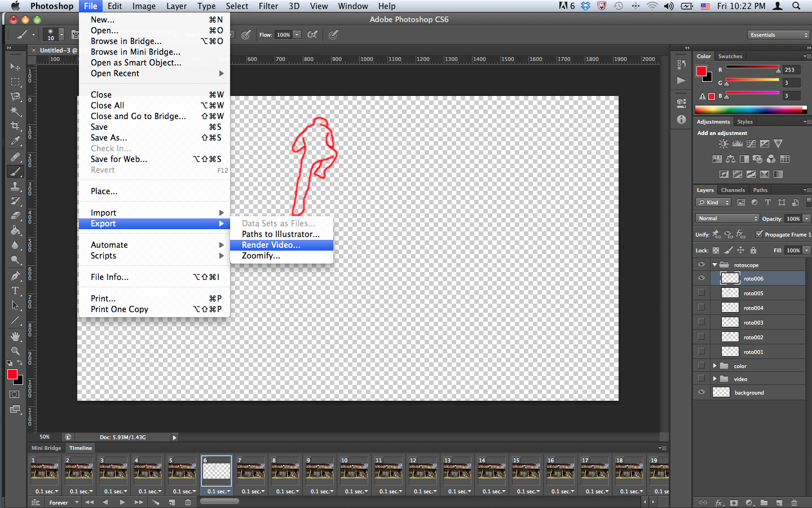Pick the Clone Stamp tool
The height and width of the screenshot is (508, 812).
tap(15, 186)
